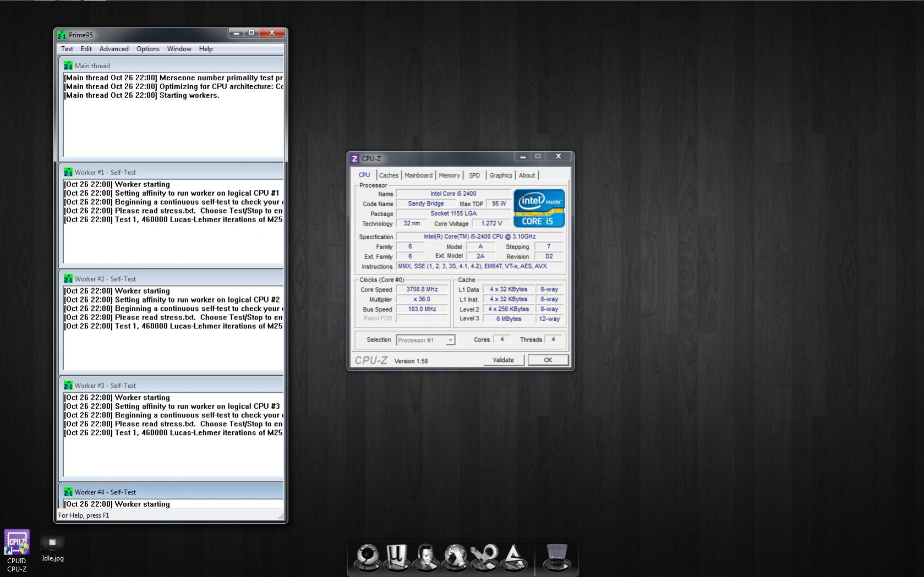The width and height of the screenshot is (924, 577).
Task: Click the 'Starting workers.' log line
Action: tap(141, 95)
